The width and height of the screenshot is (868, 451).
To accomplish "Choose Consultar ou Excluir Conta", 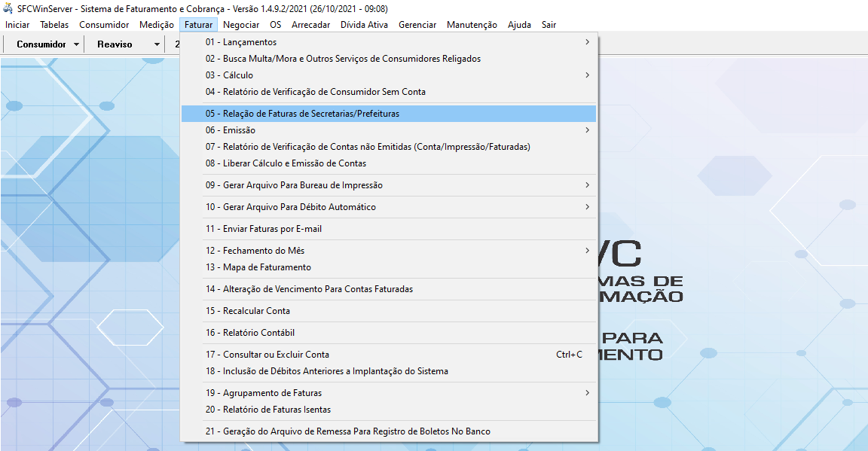I will point(267,355).
